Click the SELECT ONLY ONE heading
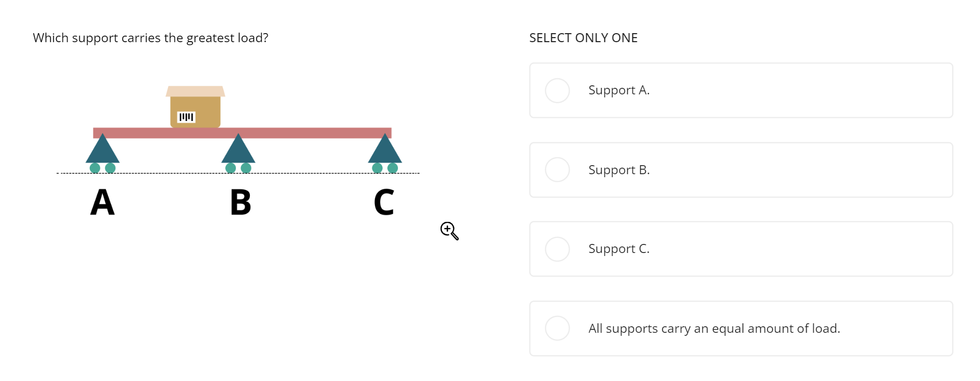The image size is (980, 381). (583, 38)
